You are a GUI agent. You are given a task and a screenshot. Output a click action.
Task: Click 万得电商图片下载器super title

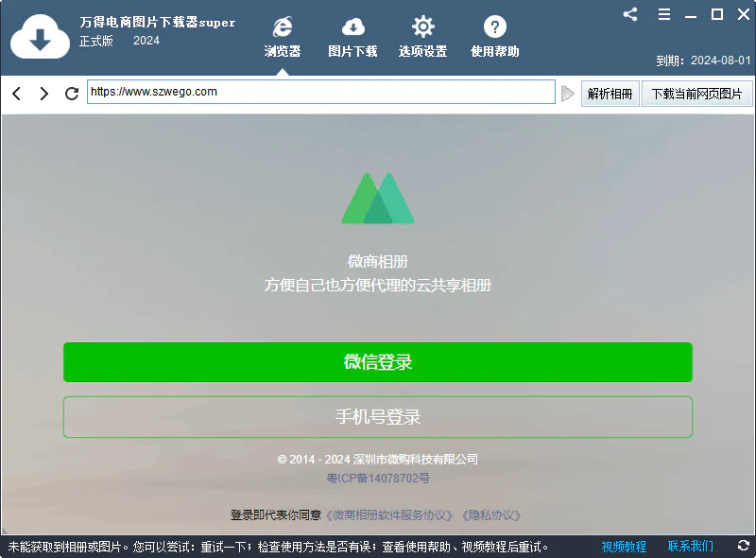[158, 22]
